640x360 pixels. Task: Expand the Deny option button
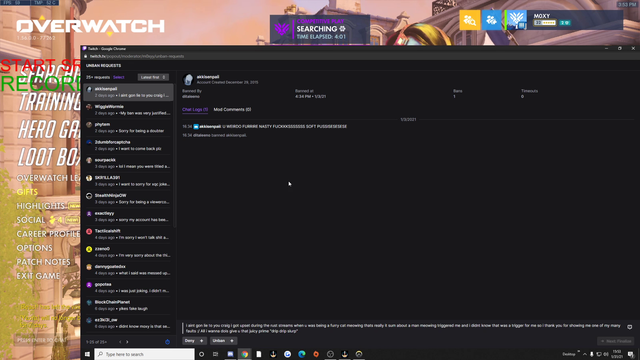194,341
